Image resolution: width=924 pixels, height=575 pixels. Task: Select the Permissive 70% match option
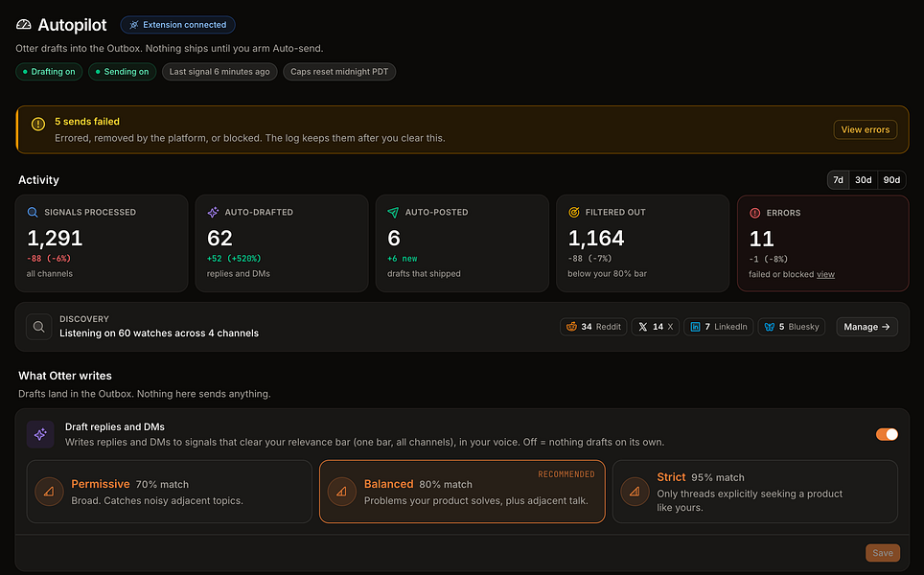pos(169,492)
